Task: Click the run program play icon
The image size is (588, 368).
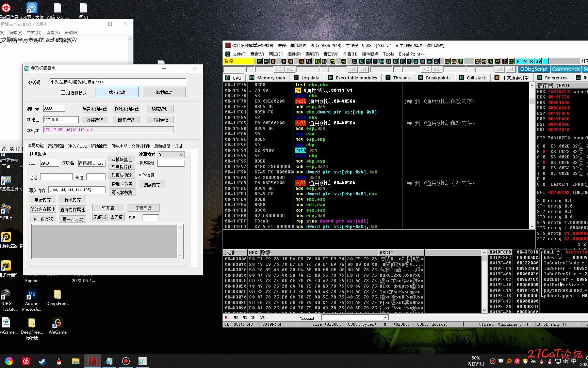Action: pyautogui.click(x=284, y=61)
